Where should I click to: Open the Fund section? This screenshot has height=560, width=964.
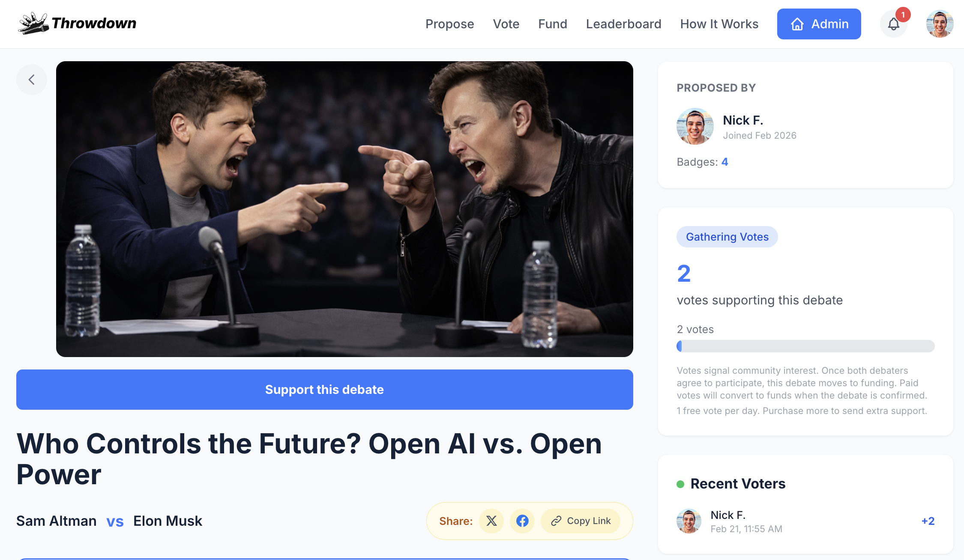[553, 24]
